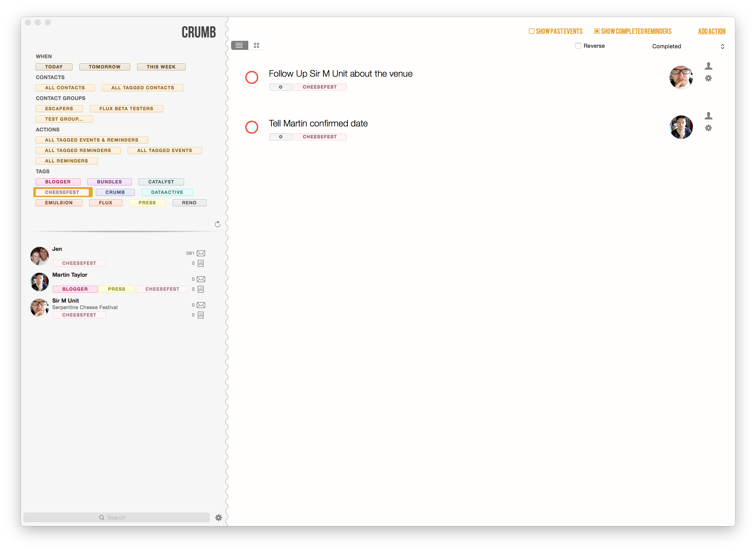The width and height of the screenshot is (756, 551).
Task: Toggle Show Completed Reminders checkbox
Action: (x=597, y=31)
